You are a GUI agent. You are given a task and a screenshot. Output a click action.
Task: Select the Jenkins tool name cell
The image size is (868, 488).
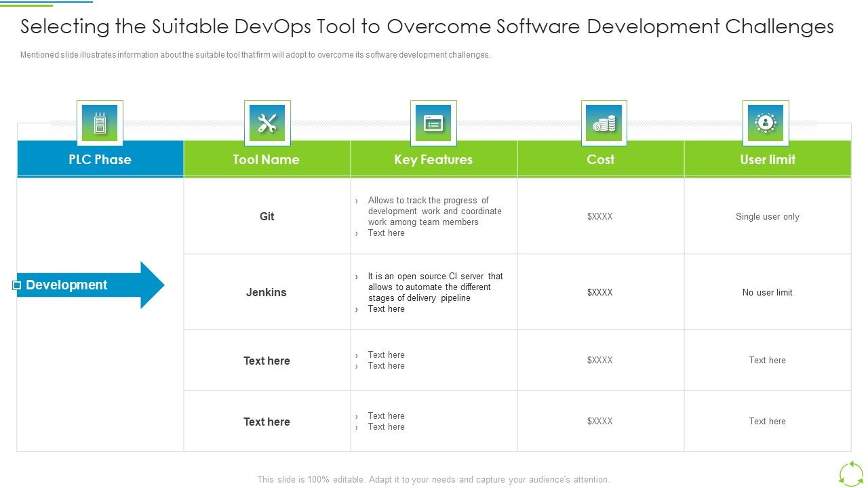(267, 292)
